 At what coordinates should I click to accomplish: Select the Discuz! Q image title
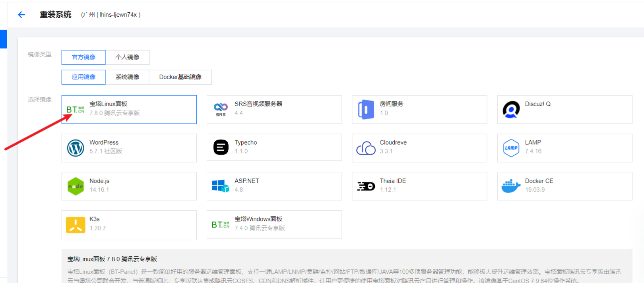pyautogui.click(x=538, y=104)
